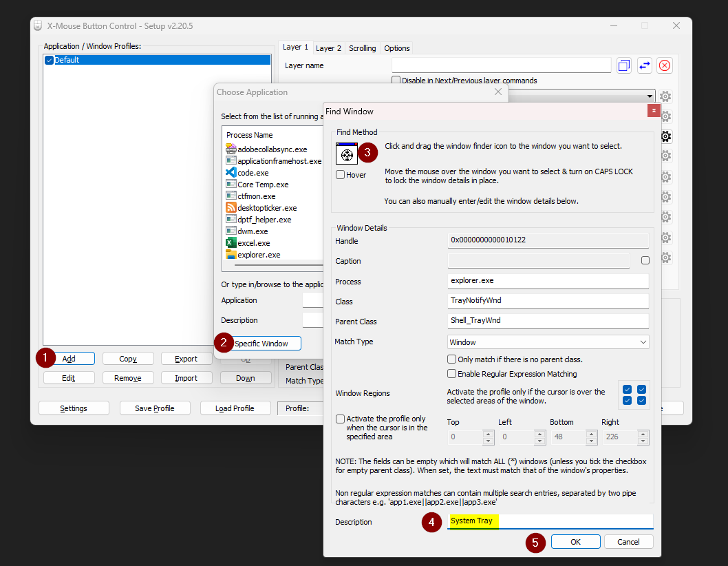Click the green Excel icon for excel.exe

pos(231,242)
